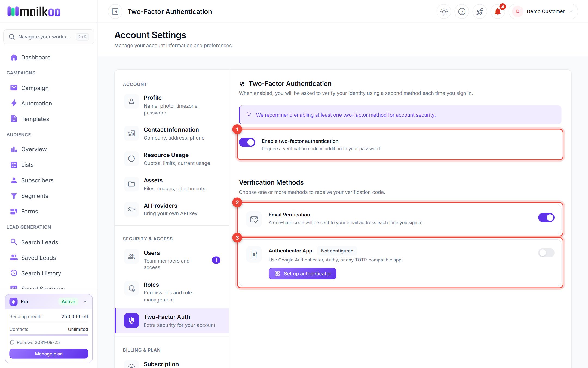Click the Renews 2031-09-25 text
Image resolution: width=588 pixels, height=368 pixels.
coord(38,342)
